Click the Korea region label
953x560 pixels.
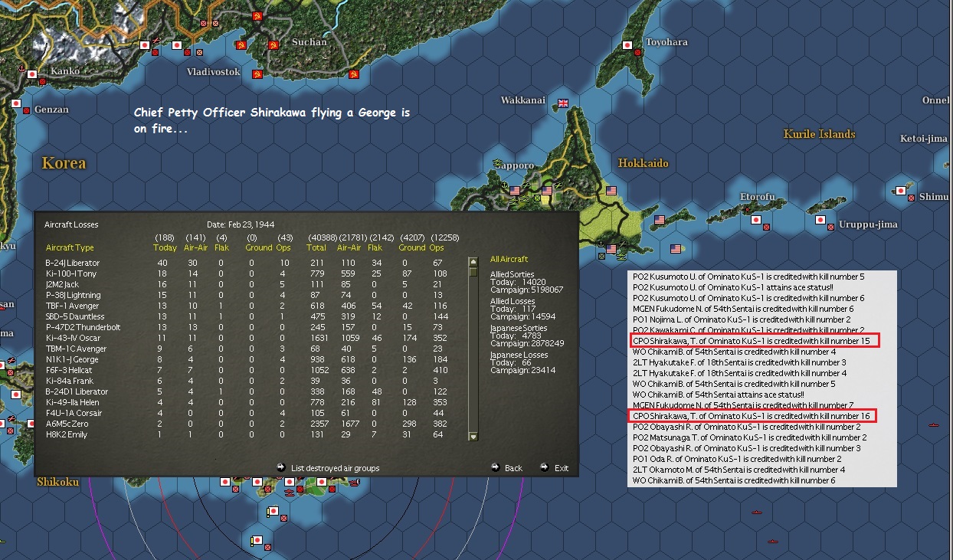point(64,163)
